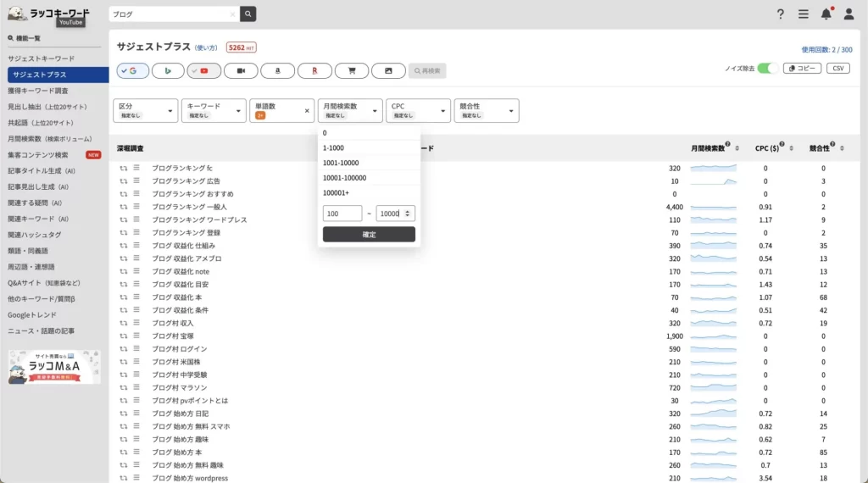
Task: Select the Amazon suggest source icon
Action: click(x=277, y=71)
